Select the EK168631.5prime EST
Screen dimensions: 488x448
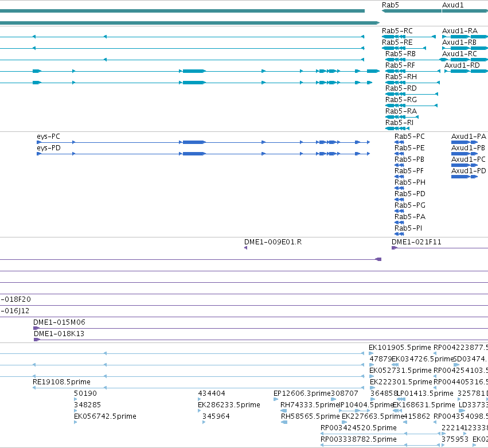pyautogui.click(x=424, y=406)
